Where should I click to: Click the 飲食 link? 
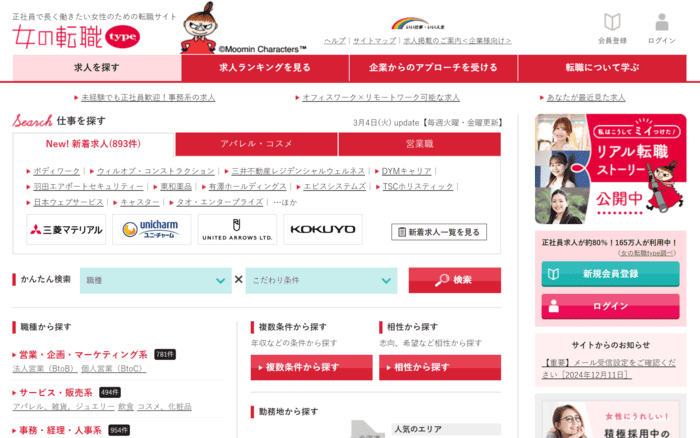[x=126, y=407]
